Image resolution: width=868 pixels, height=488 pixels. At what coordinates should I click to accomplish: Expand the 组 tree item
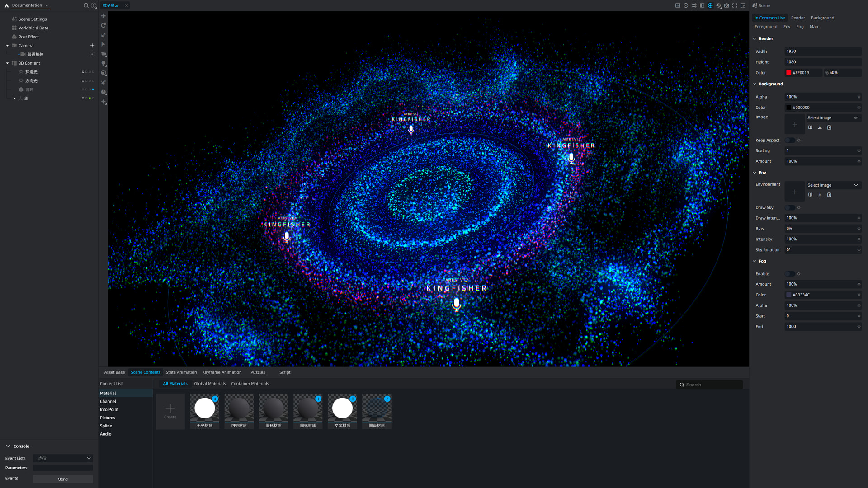tap(14, 99)
